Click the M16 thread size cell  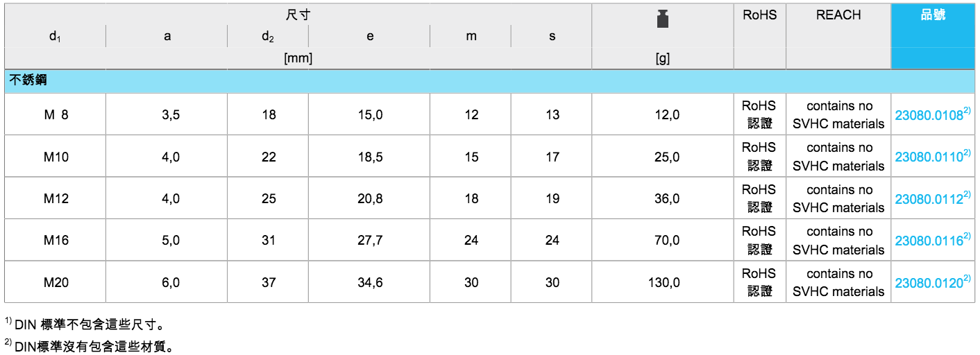click(x=56, y=241)
